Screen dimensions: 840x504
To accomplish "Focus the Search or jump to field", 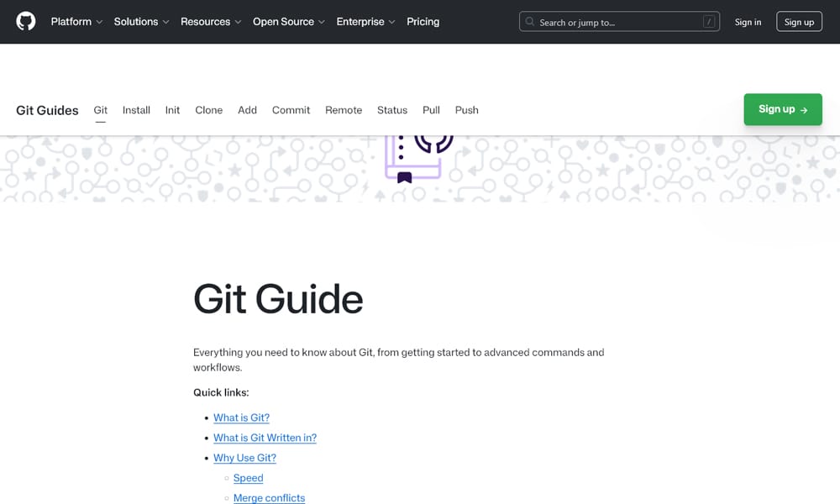I will click(x=619, y=22).
